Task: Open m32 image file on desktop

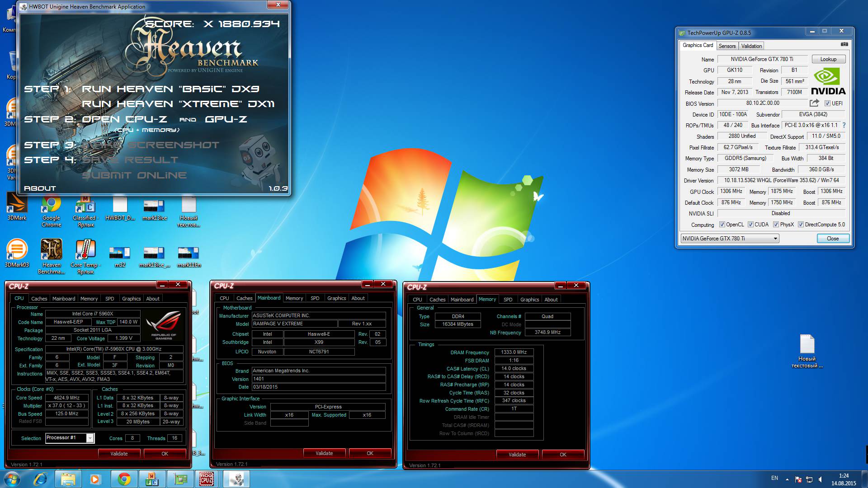Action: pyautogui.click(x=120, y=256)
